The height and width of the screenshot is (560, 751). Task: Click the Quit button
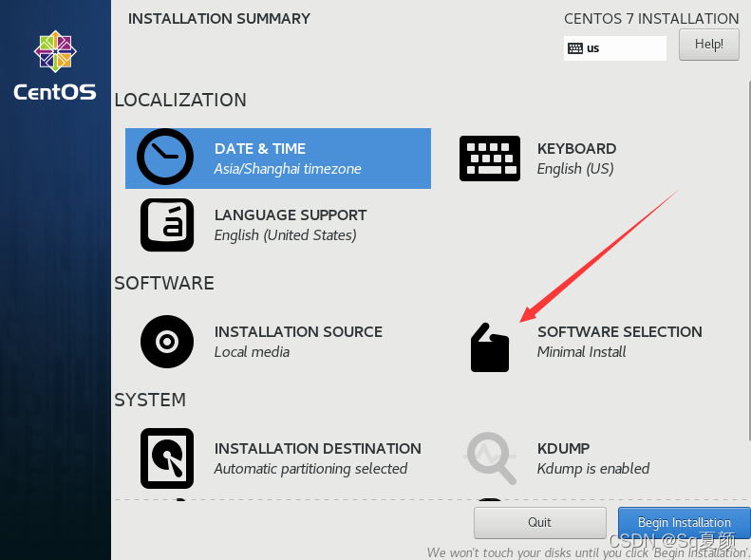(x=540, y=523)
